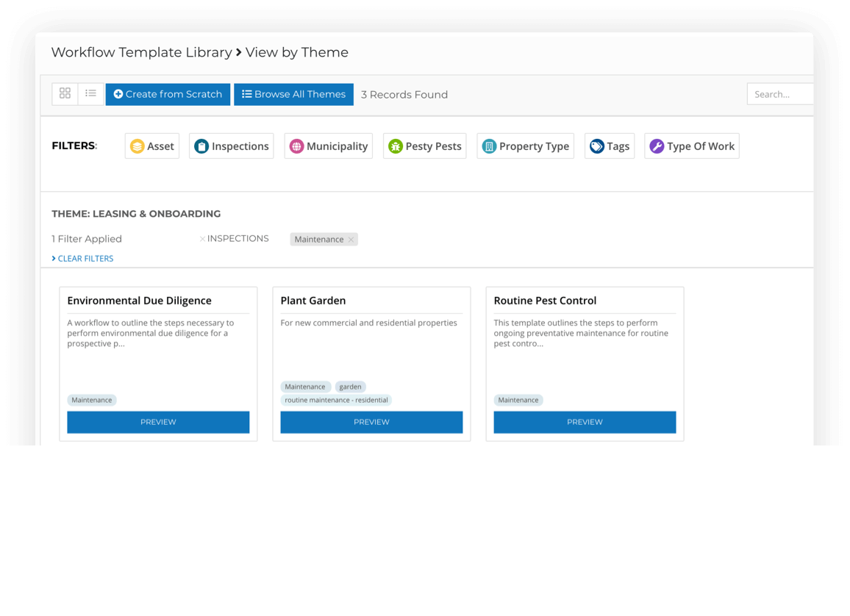Preview the Plant Garden template
This screenshot has width=850, height=616.
pyautogui.click(x=371, y=422)
